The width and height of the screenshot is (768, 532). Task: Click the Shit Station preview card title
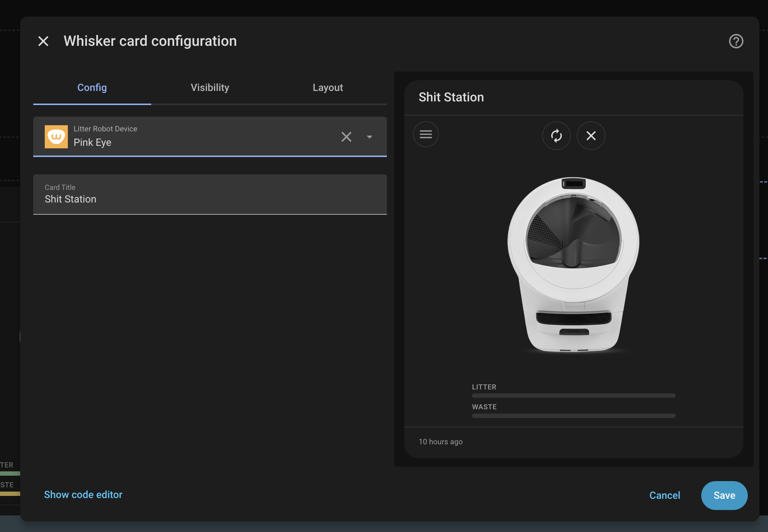click(451, 97)
